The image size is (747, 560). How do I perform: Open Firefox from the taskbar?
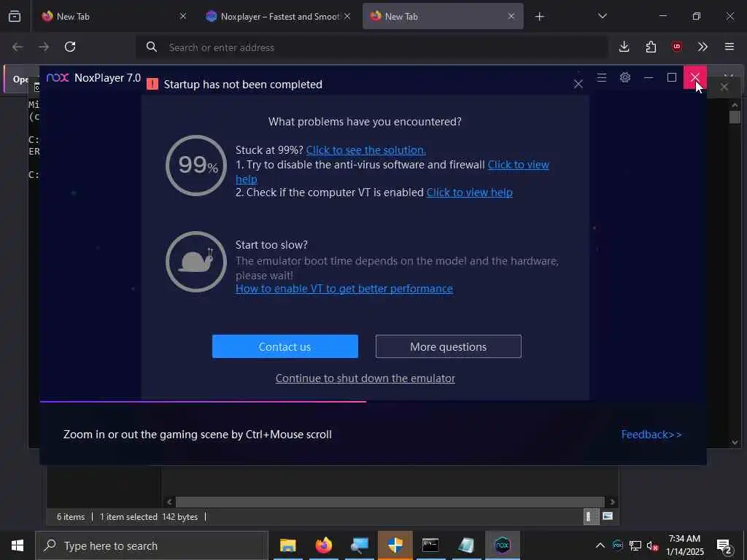(x=323, y=545)
